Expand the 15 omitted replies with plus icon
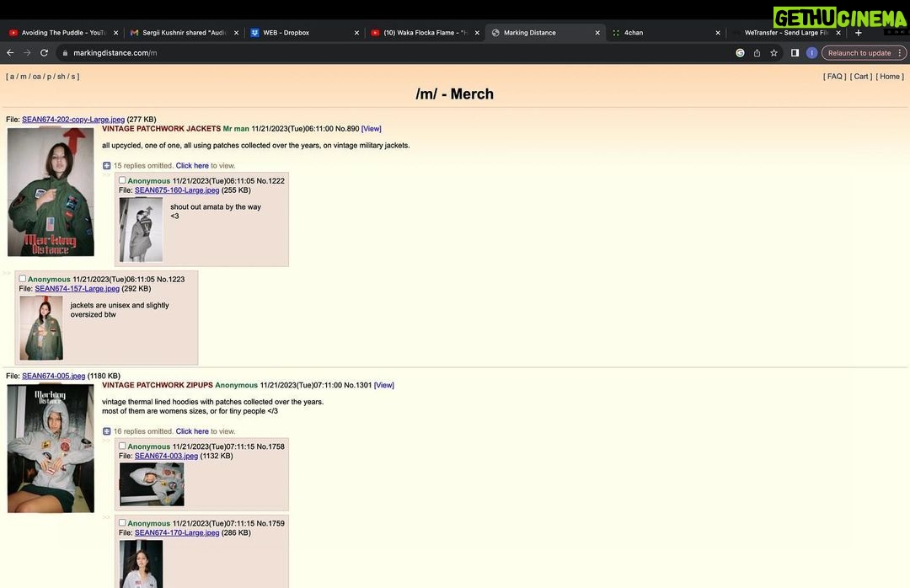Viewport: 910px width, 588px height. click(x=107, y=165)
